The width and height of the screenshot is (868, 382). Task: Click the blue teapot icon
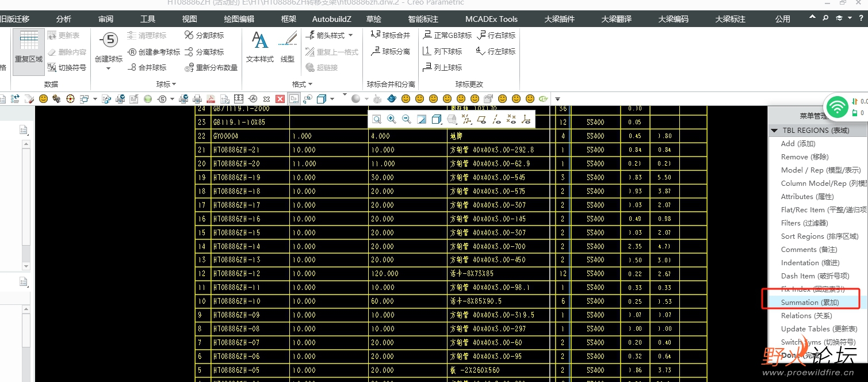coord(392,99)
